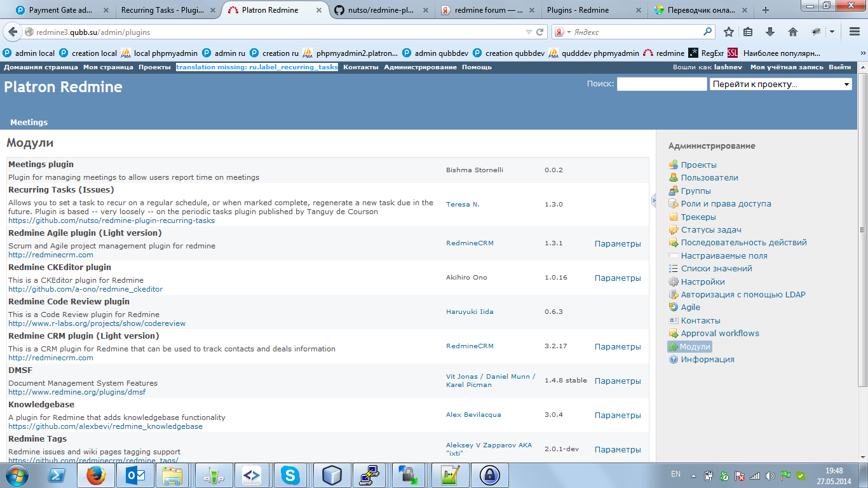868x488 pixels.
Task: Click the Настраиваемые поля icon
Action: click(x=674, y=255)
